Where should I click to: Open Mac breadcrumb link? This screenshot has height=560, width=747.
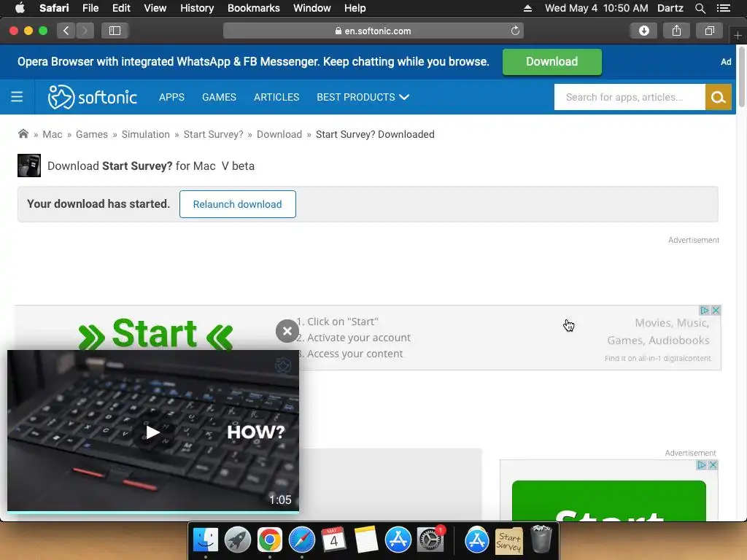click(x=53, y=134)
